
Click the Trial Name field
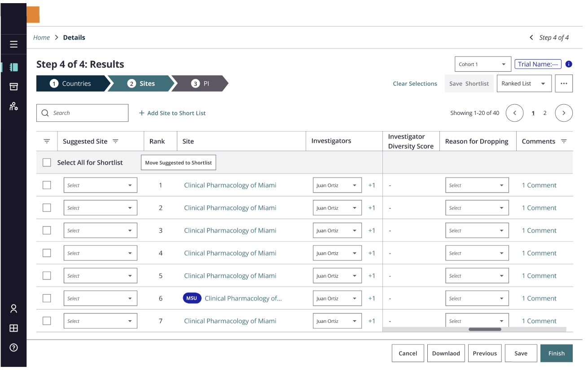pos(538,64)
